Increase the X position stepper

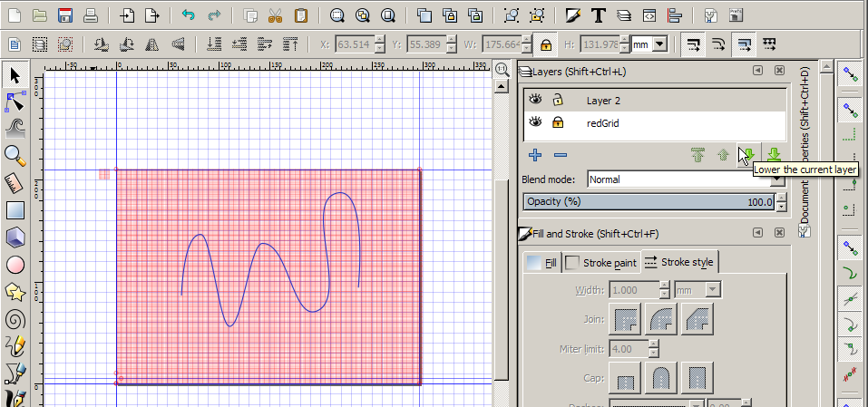379,40
